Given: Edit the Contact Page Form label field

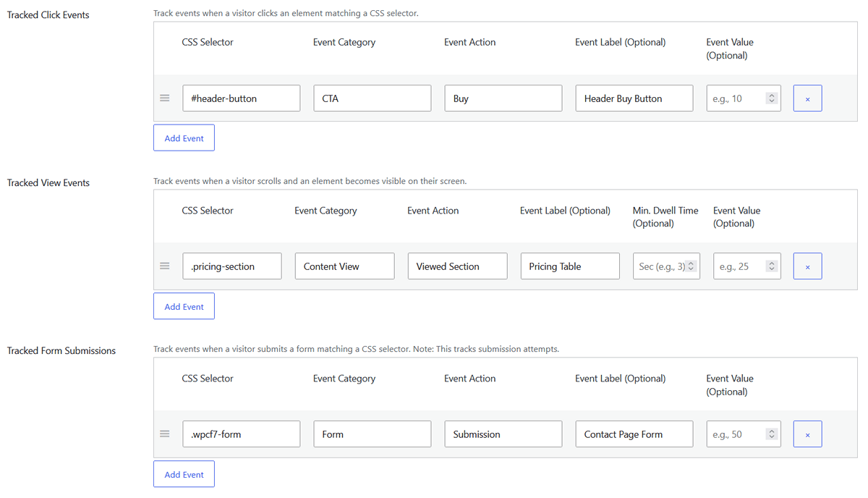Looking at the screenshot, I should click(x=634, y=434).
